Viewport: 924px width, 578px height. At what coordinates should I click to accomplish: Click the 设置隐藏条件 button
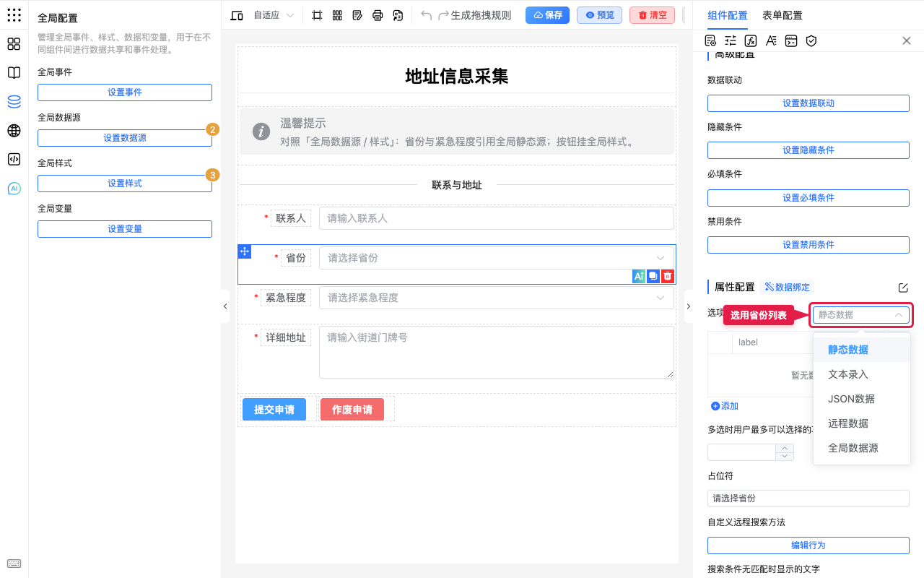point(808,150)
